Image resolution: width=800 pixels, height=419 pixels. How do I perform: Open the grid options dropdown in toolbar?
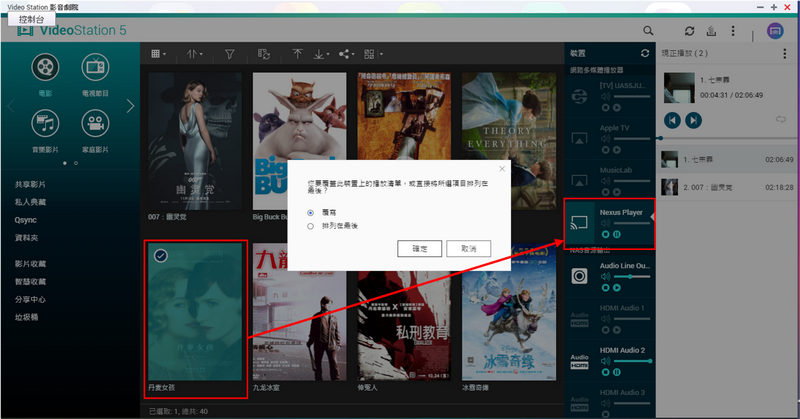tap(373, 54)
